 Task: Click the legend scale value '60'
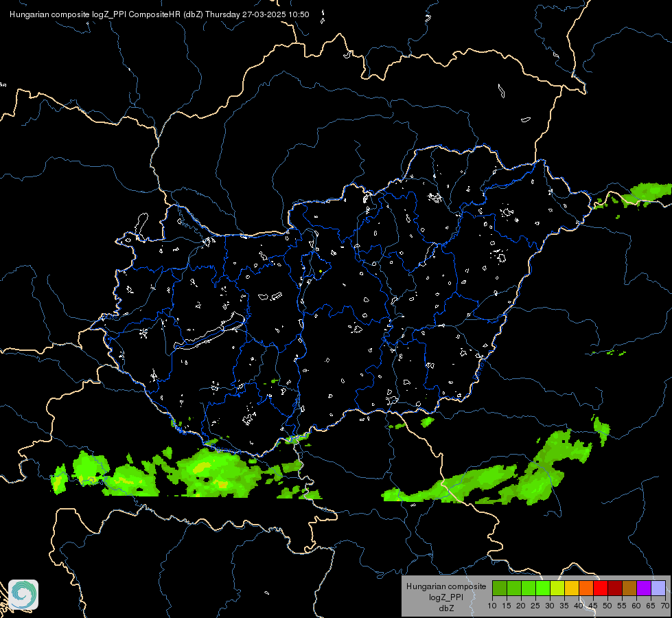[x=636, y=606]
